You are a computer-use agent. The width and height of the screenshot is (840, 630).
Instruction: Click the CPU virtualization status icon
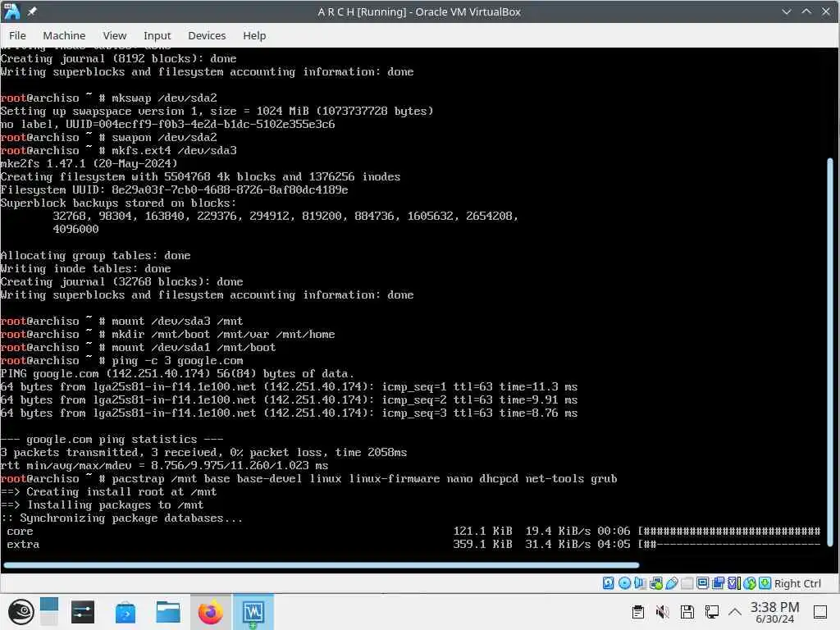tap(734, 583)
